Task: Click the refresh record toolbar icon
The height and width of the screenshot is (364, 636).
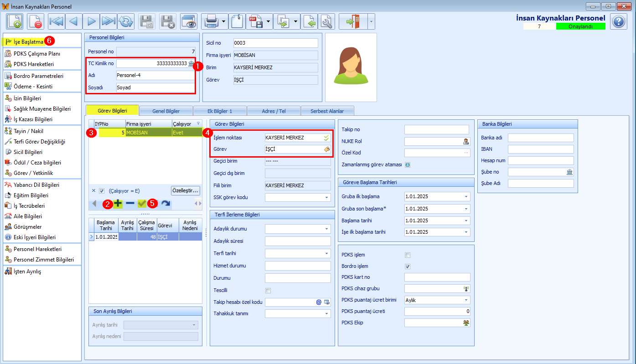Action: pyautogui.click(x=126, y=21)
